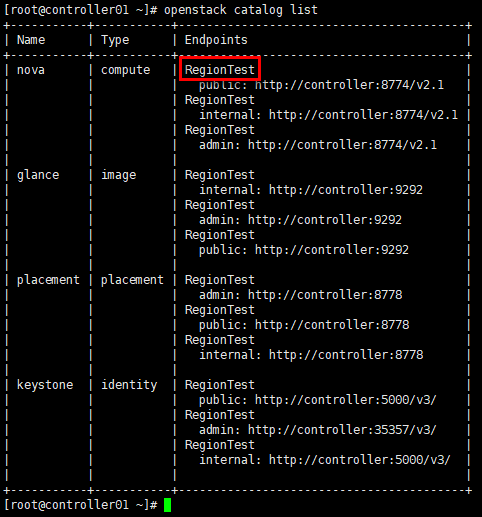Viewport: 482px width, 517px height.
Task: Click the identity type cell
Action: (129, 385)
